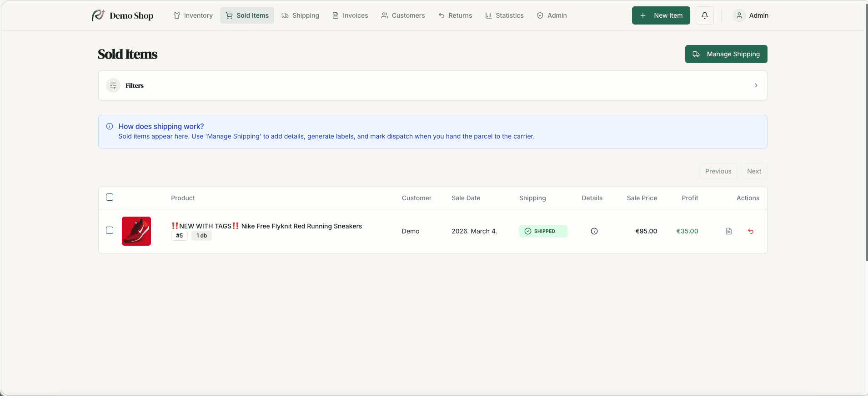Open the details info icon for the Nike sneakers
The height and width of the screenshot is (396, 868).
594,231
